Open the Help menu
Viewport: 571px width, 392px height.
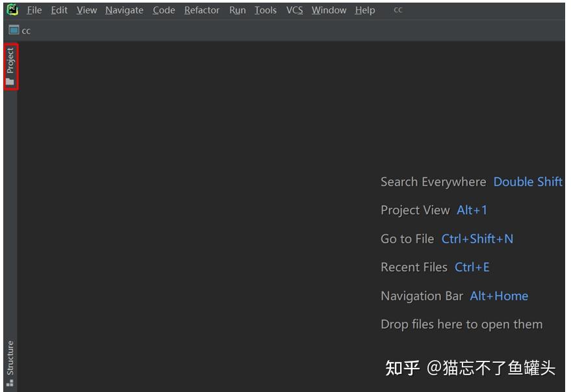tap(364, 10)
